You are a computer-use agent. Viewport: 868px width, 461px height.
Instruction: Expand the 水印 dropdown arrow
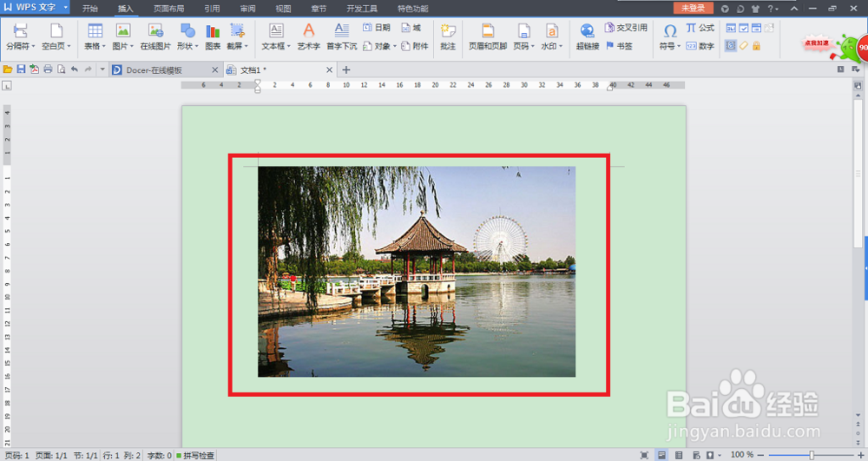point(561,47)
